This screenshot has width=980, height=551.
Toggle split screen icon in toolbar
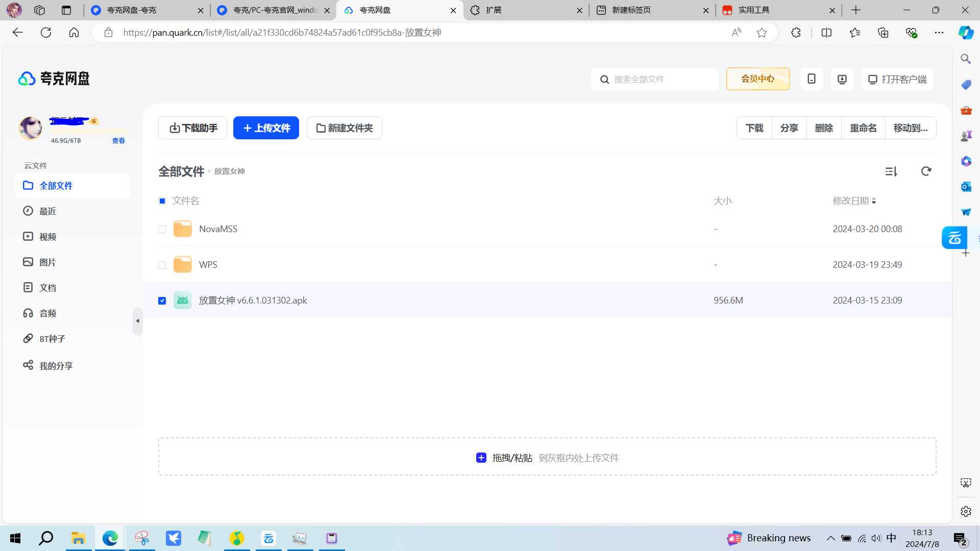click(826, 33)
